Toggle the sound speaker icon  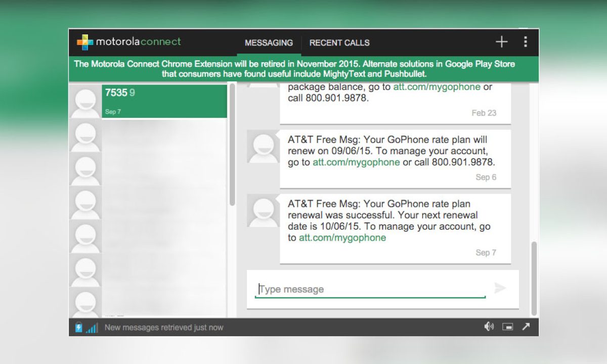click(489, 327)
